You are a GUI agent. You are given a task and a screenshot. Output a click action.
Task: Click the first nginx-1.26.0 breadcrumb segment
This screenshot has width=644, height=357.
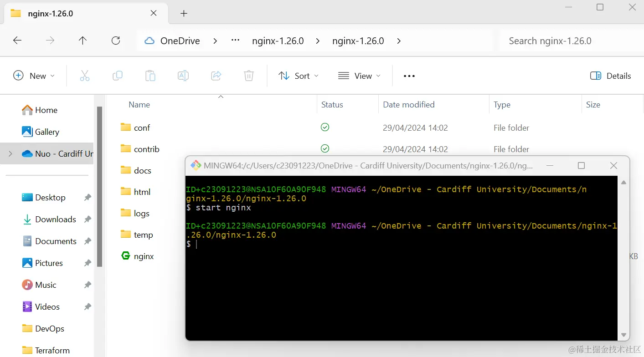tap(278, 41)
